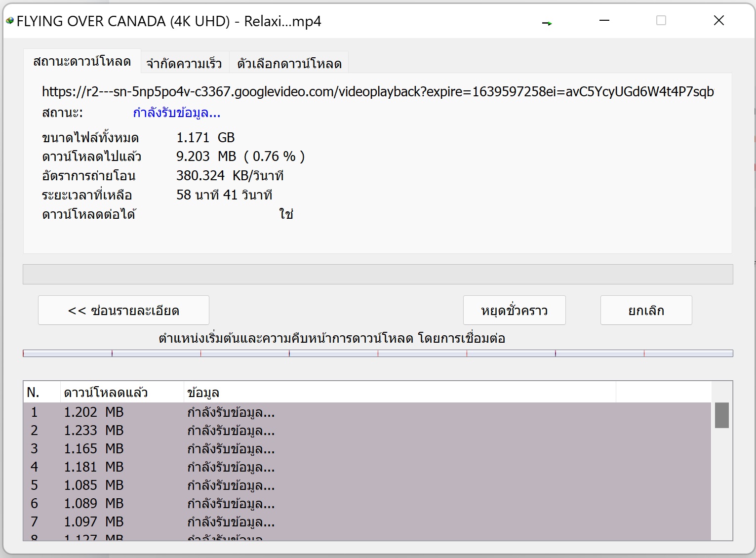Click the connection list scrollbar thumb
This screenshot has height=558, width=756.
coord(722,415)
